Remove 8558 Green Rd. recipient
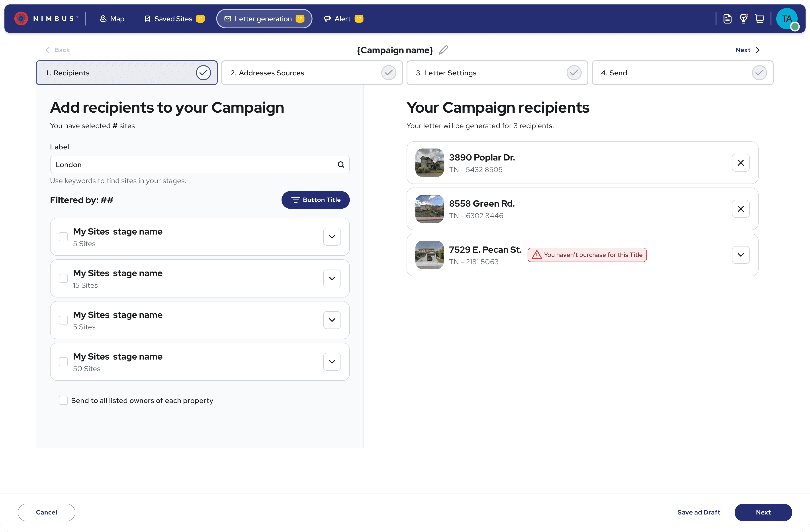This screenshot has height=532, width=810. [x=741, y=209]
